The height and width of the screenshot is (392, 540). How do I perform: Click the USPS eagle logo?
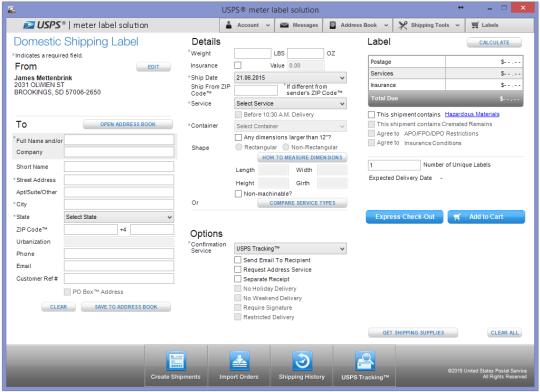(29, 25)
